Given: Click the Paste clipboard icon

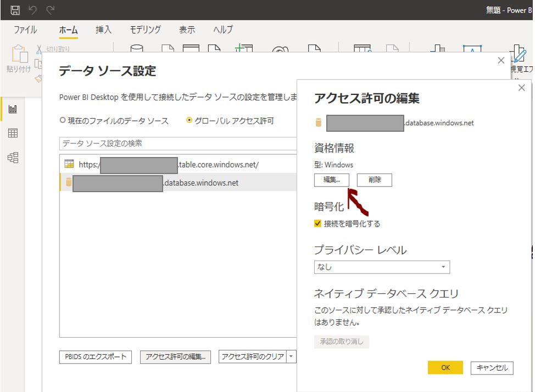Looking at the screenshot, I should [x=18, y=56].
